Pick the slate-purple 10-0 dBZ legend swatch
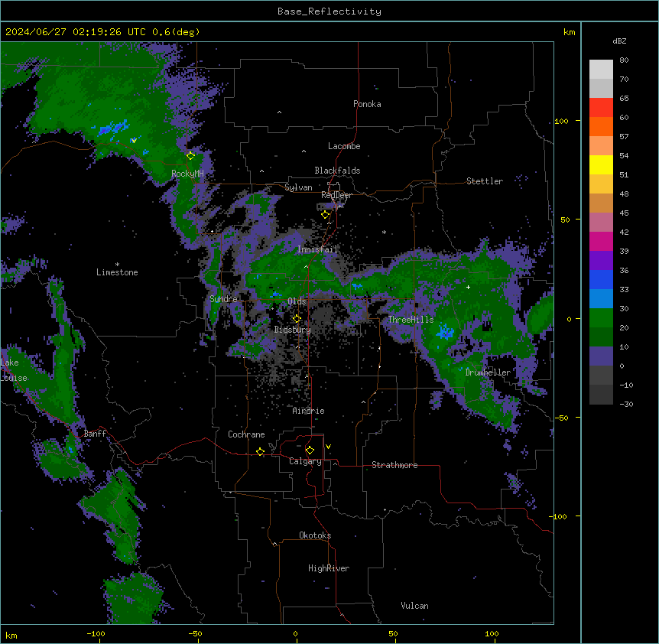 point(601,356)
